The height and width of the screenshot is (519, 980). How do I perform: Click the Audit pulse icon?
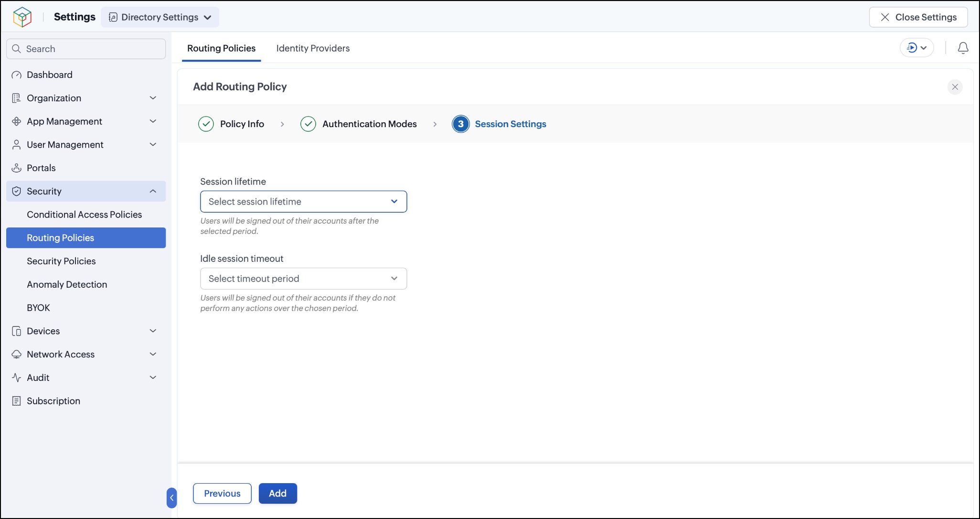pyautogui.click(x=17, y=378)
